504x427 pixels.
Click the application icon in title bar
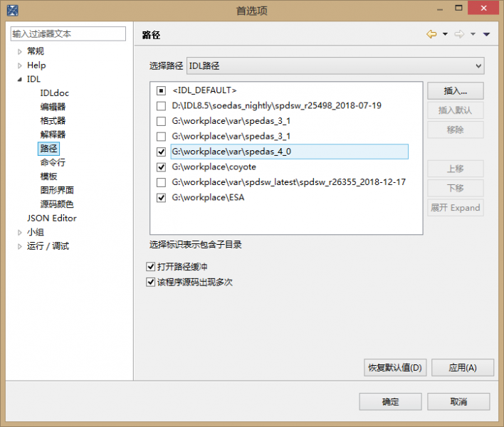(9, 10)
